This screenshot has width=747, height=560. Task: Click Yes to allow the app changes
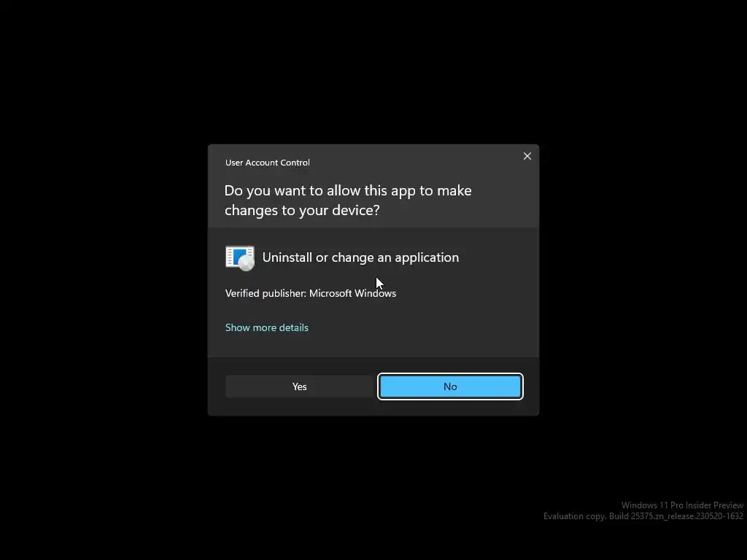299,386
